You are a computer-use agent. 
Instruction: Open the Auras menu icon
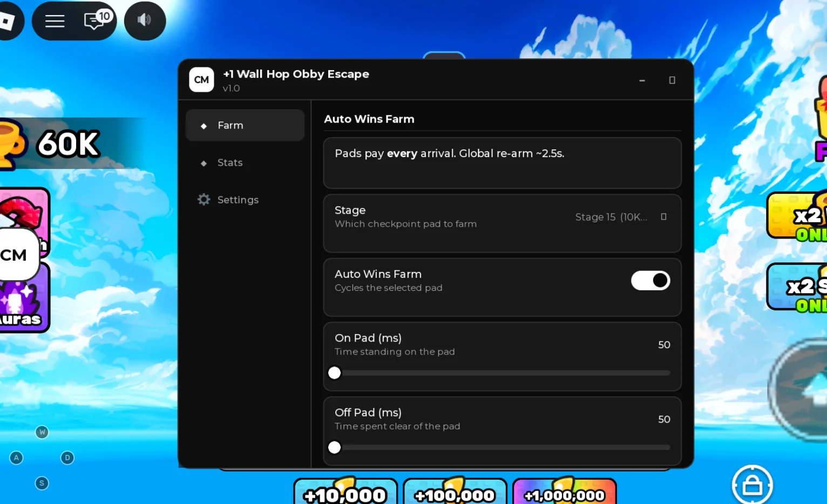click(24, 298)
